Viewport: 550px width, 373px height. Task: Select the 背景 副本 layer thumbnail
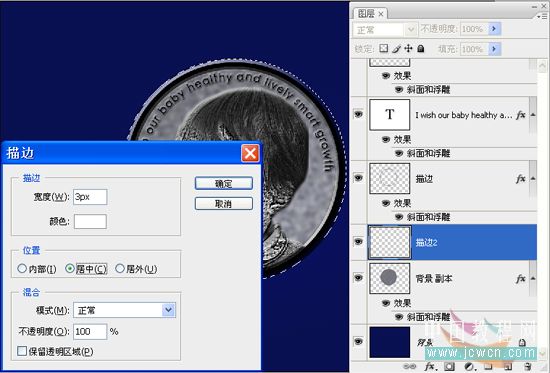coord(389,278)
